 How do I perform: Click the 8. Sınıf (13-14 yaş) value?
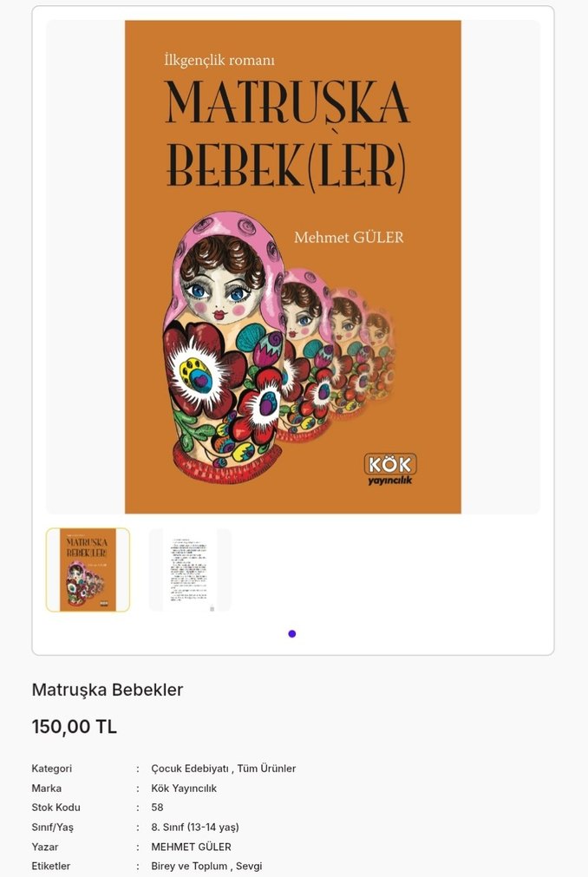click(x=195, y=827)
